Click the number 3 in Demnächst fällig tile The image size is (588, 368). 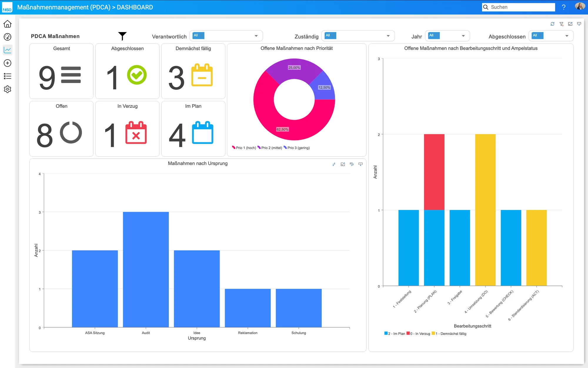(x=176, y=77)
